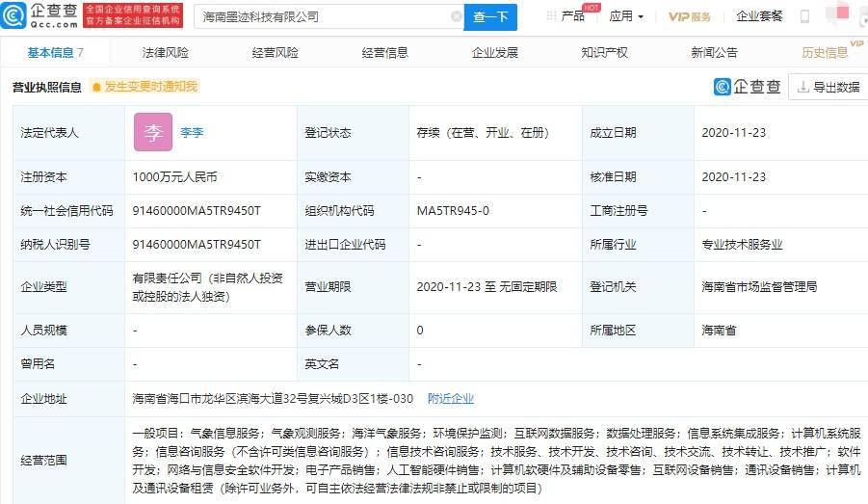Click the insured count value 0

[x=420, y=331]
